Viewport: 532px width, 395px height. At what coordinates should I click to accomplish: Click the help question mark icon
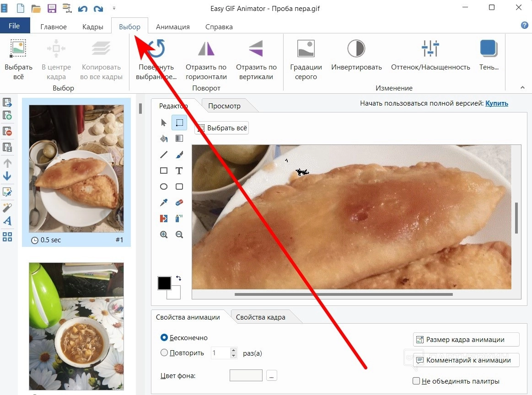[x=524, y=25]
